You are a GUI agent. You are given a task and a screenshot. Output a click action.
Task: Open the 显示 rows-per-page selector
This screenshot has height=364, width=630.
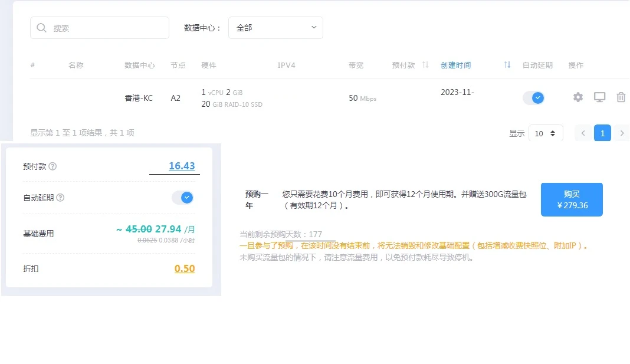point(545,133)
